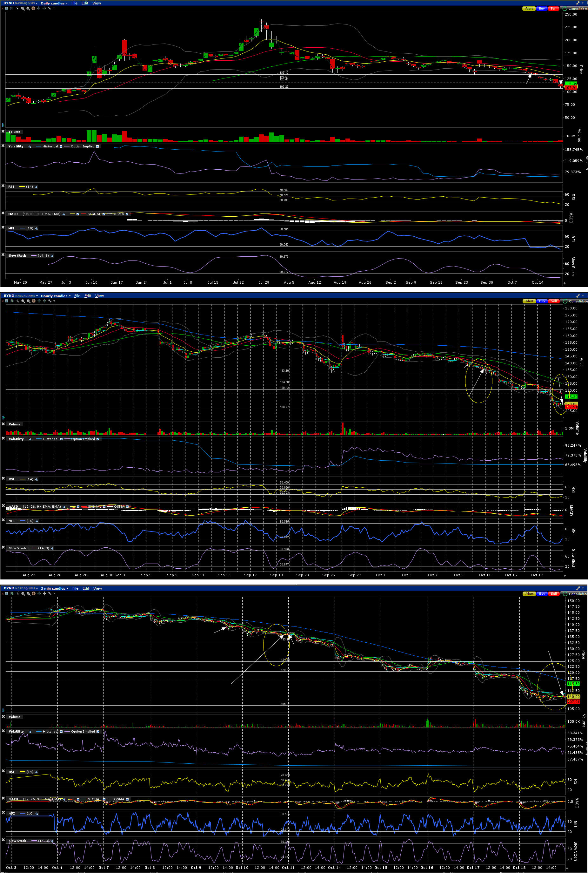Viewport: 588px width, 873px height.
Task: Click MFI (10) settings wrench in Hourly chart
Action: point(37,521)
